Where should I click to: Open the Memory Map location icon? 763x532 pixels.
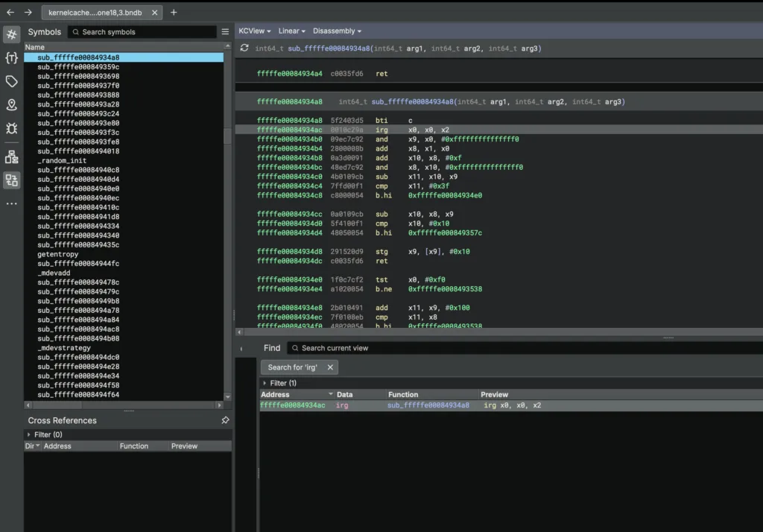12,104
